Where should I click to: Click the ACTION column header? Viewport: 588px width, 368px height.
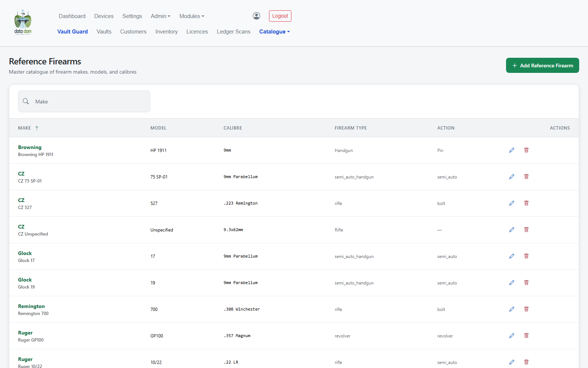coord(446,128)
